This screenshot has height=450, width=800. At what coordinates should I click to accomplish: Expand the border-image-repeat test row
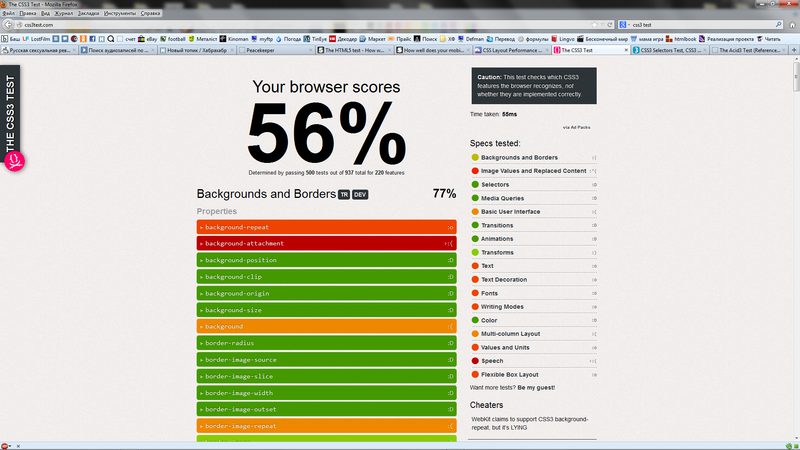pyautogui.click(x=327, y=426)
